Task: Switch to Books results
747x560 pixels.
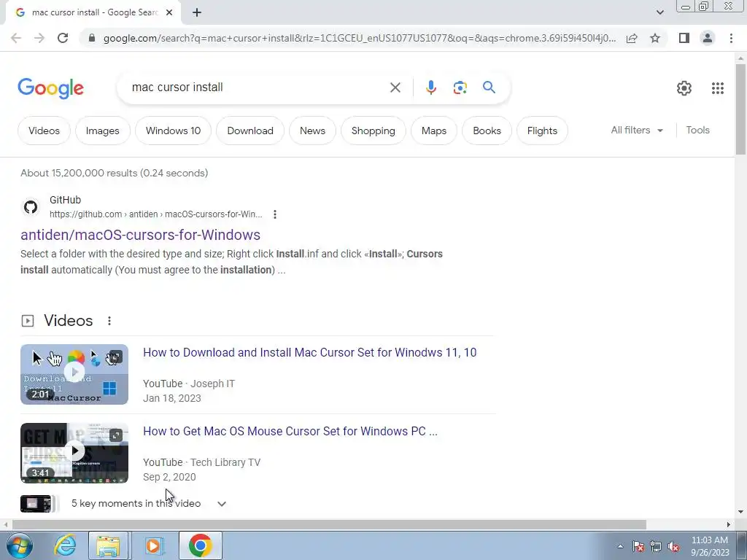Action: tap(487, 131)
